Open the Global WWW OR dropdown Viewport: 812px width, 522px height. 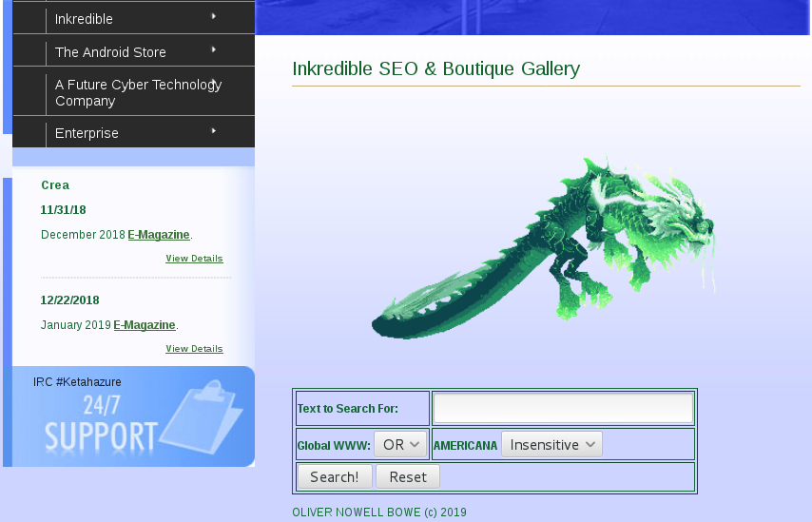[x=400, y=445]
